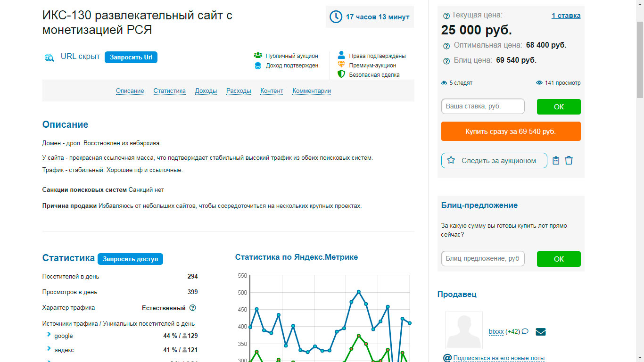644x362 pixels.
Task: Click the help icon next to Естественный
Action: [192, 308]
